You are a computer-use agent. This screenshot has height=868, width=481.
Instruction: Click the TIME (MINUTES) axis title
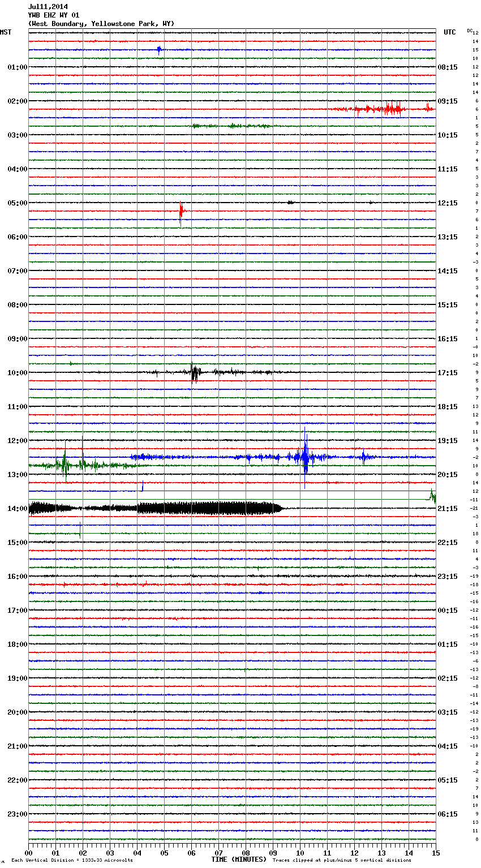pos(239,860)
